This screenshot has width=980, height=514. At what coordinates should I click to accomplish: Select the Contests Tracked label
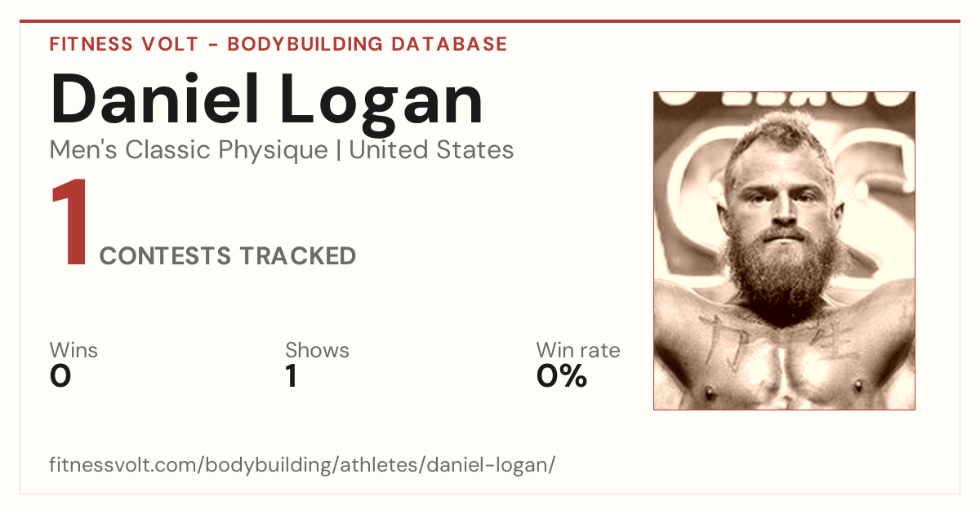(x=228, y=256)
